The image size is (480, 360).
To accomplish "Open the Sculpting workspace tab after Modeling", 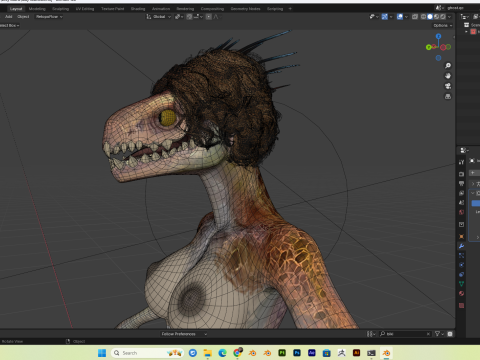I will tap(60, 9).
